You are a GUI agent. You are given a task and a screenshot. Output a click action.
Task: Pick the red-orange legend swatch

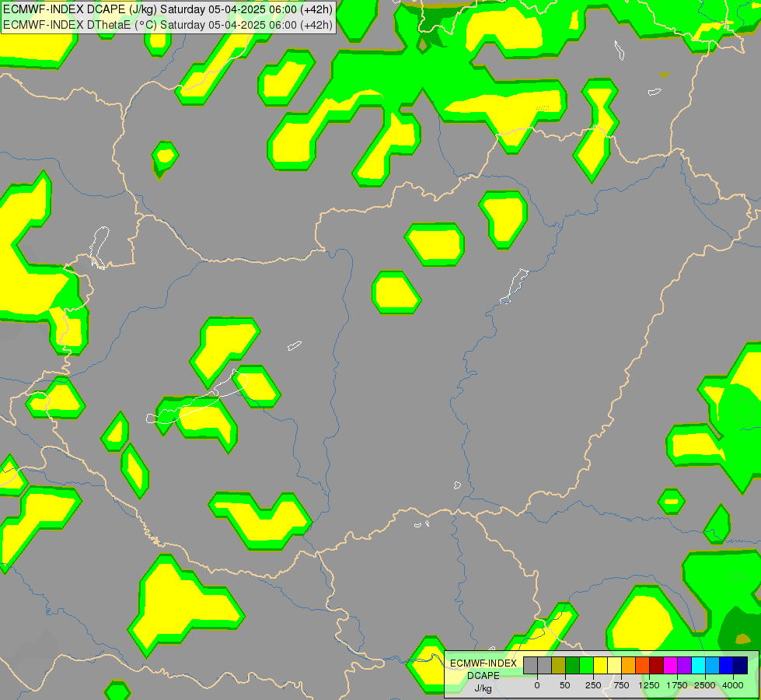click(643, 666)
